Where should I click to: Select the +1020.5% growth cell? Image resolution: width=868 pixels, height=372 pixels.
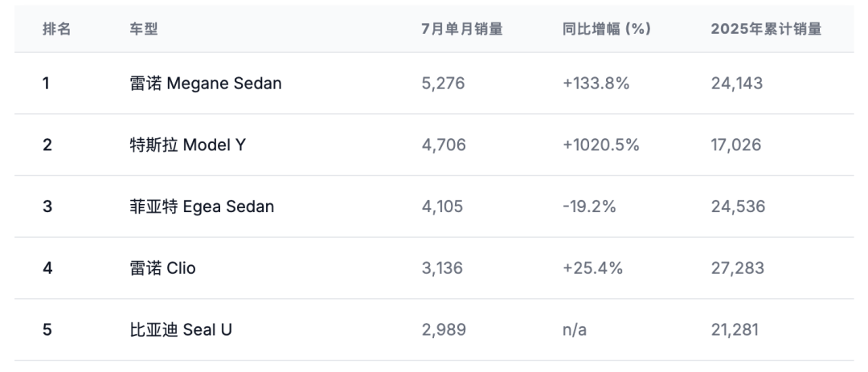(x=600, y=145)
